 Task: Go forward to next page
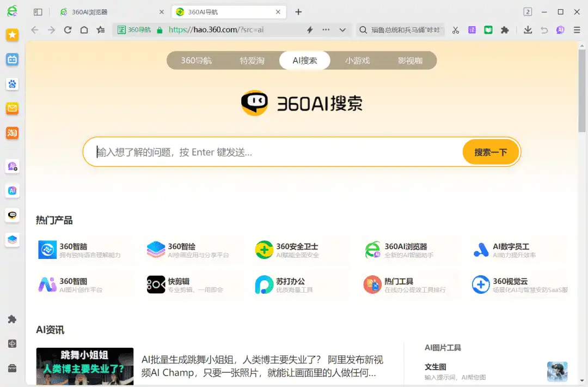coord(51,30)
